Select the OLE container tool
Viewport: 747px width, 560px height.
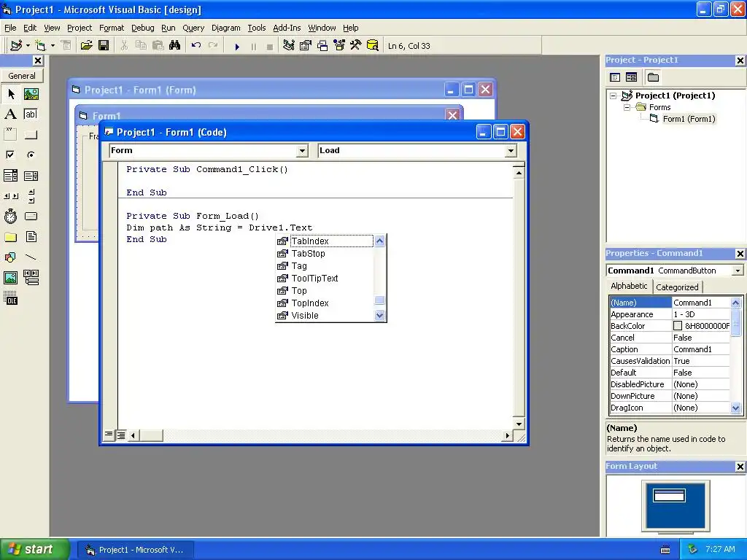(x=11, y=297)
